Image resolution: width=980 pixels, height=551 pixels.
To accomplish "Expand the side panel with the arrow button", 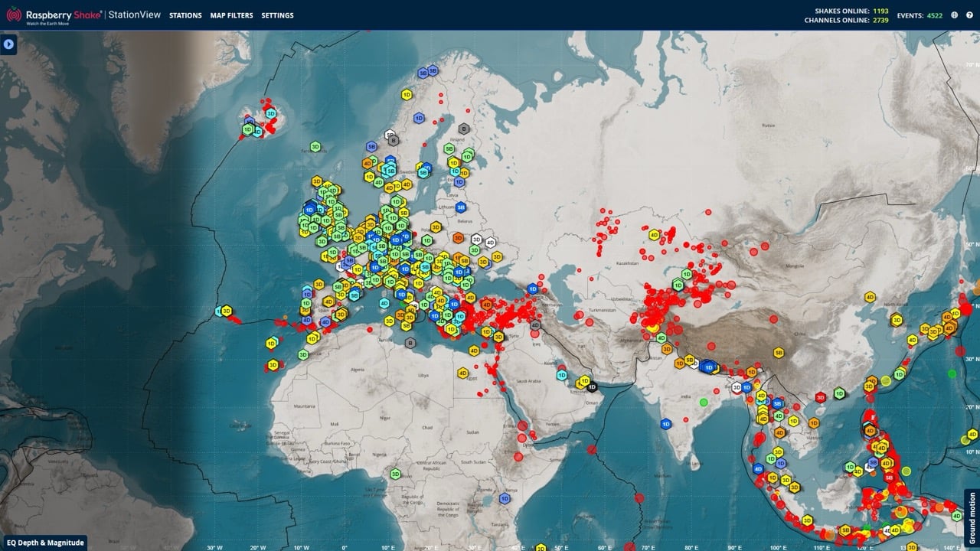I will pos(8,44).
